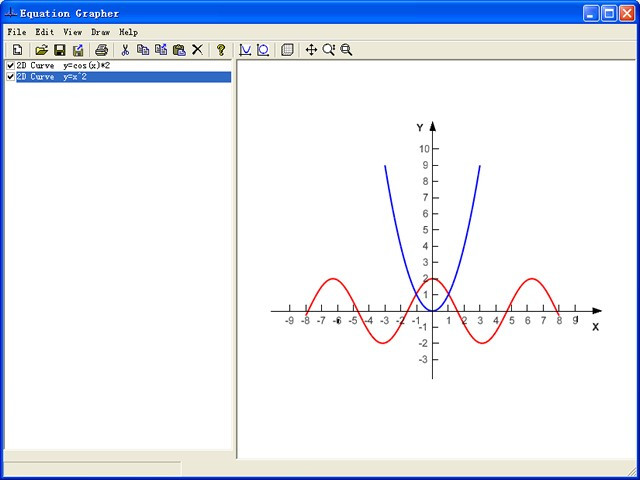
Task: Delete the selected curve with the X icon
Action: 197,50
